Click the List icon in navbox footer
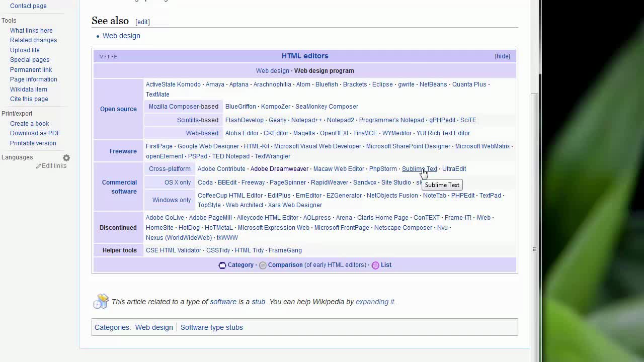Image resolution: width=644 pixels, height=362 pixels. pyautogui.click(x=375, y=265)
